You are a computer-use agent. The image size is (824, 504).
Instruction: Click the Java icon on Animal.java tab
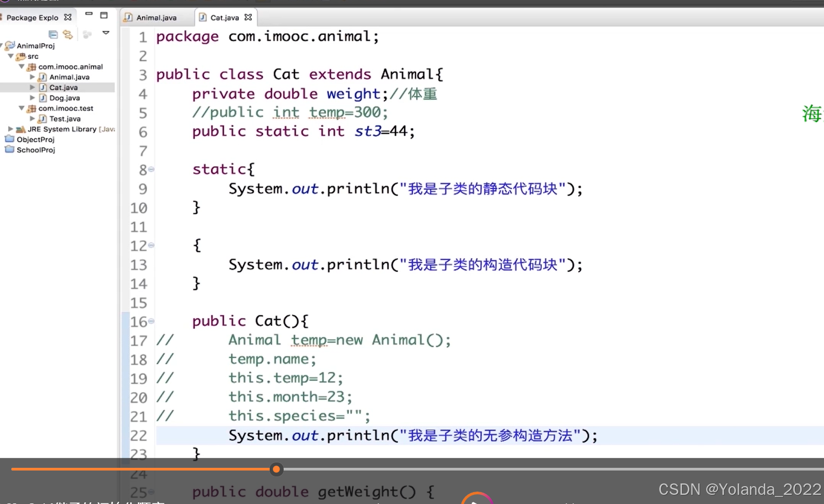(128, 17)
